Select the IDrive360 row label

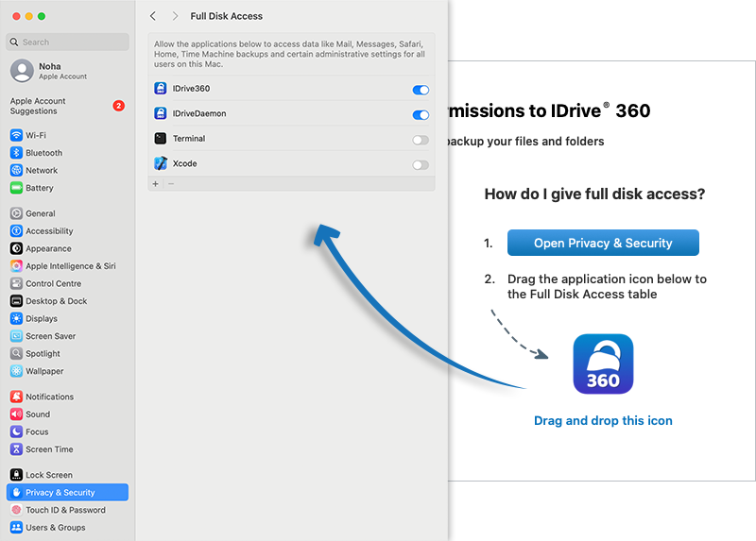click(x=191, y=88)
